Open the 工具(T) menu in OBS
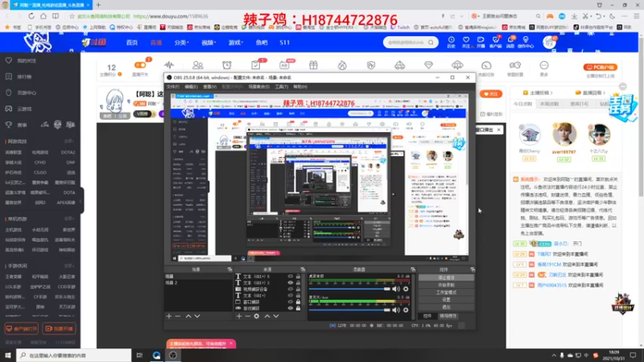 click(x=281, y=87)
